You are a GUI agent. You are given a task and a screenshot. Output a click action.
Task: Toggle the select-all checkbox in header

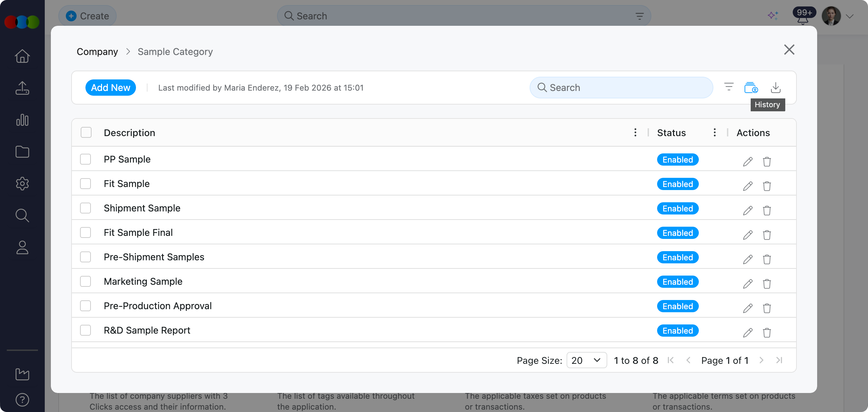[86, 132]
